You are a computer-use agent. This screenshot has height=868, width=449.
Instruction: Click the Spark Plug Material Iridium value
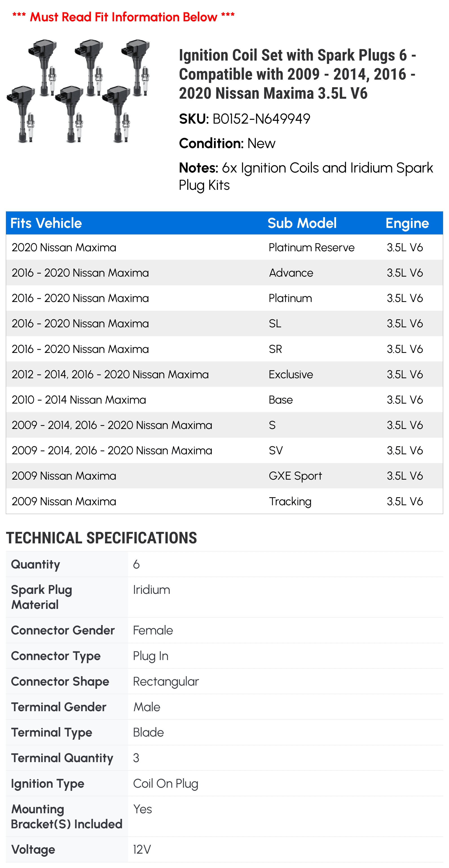(x=151, y=590)
